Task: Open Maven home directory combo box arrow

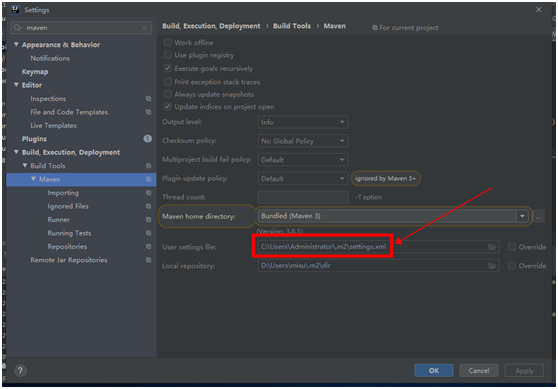Action: (522, 216)
